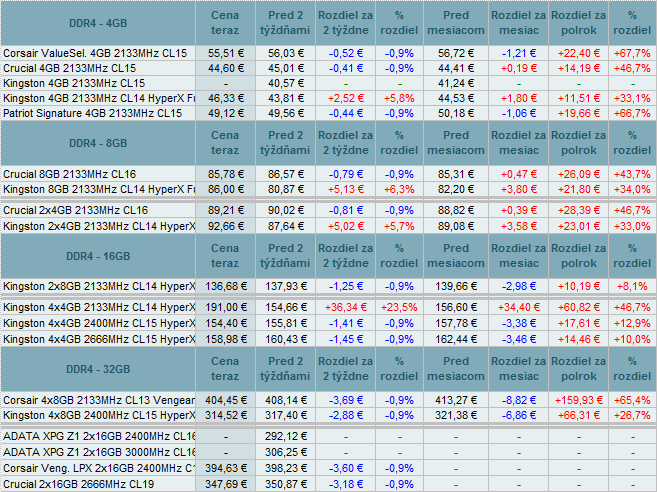Select the -6,86 € monthly difference
The image size is (657, 492).
click(x=519, y=416)
